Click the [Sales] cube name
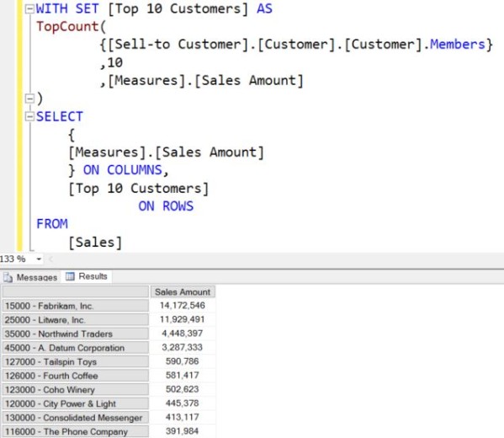 pyautogui.click(x=95, y=243)
